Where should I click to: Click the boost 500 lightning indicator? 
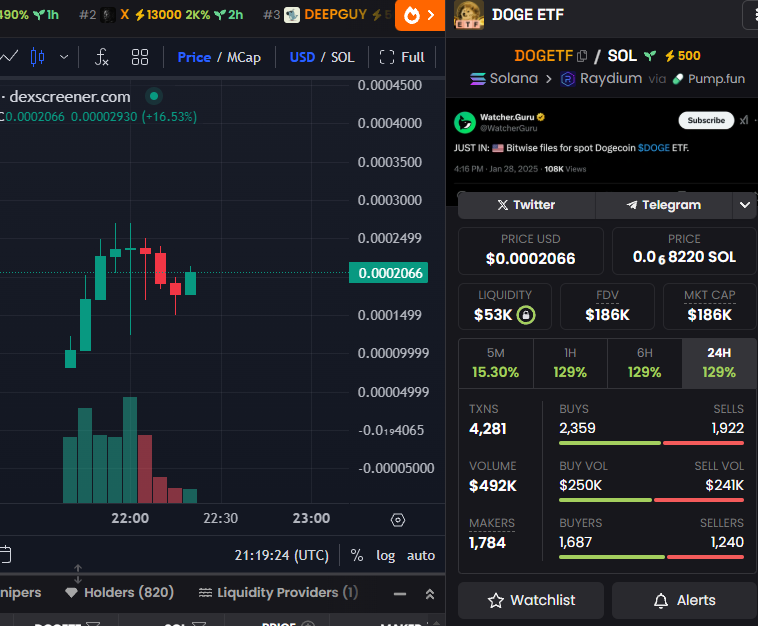tap(683, 56)
